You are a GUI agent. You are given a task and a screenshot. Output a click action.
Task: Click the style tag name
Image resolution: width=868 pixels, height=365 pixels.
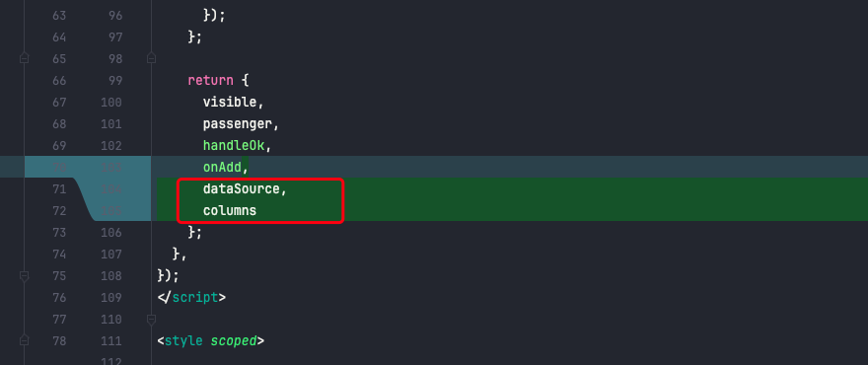click(x=183, y=340)
